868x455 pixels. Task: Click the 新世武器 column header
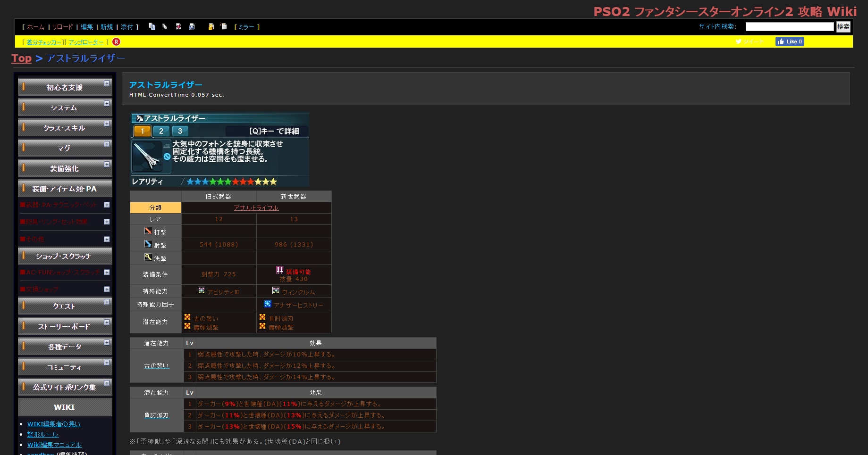pos(294,196)
